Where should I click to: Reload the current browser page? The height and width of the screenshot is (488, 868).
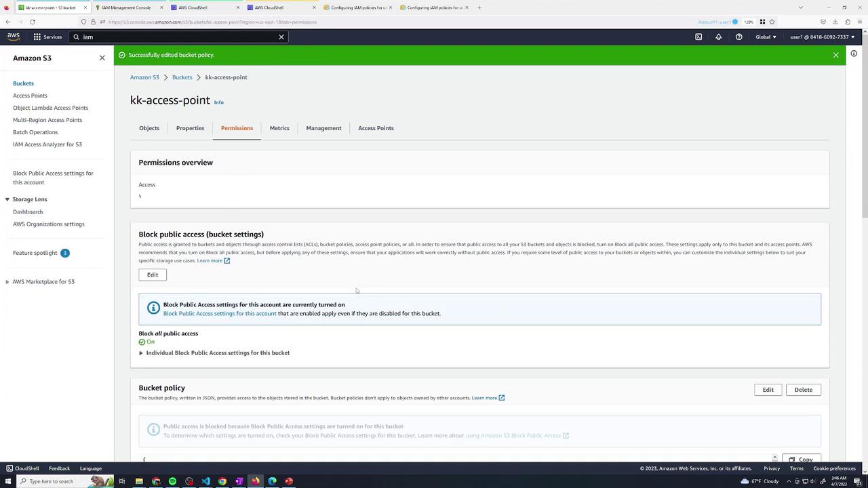[32, 22]
